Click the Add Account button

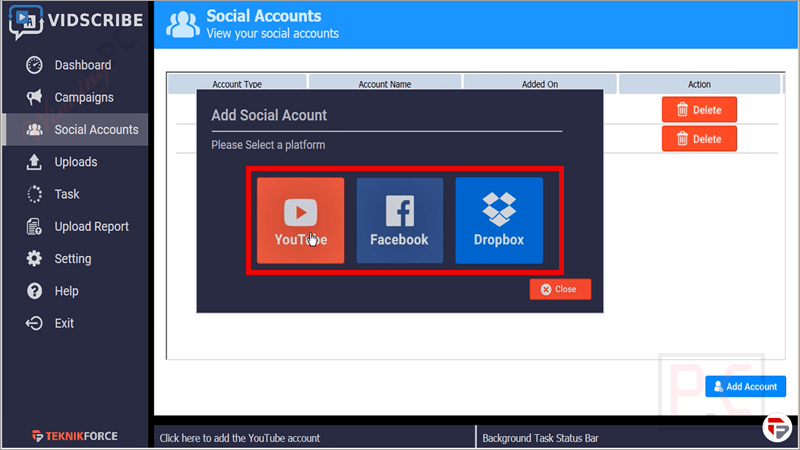pyautogui.click(x=745, y=387)
